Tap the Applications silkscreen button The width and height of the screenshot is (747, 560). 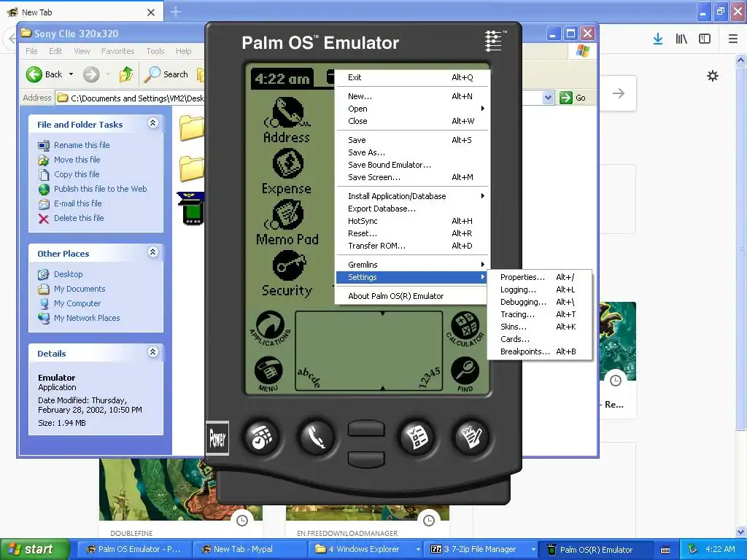(270, 329)
